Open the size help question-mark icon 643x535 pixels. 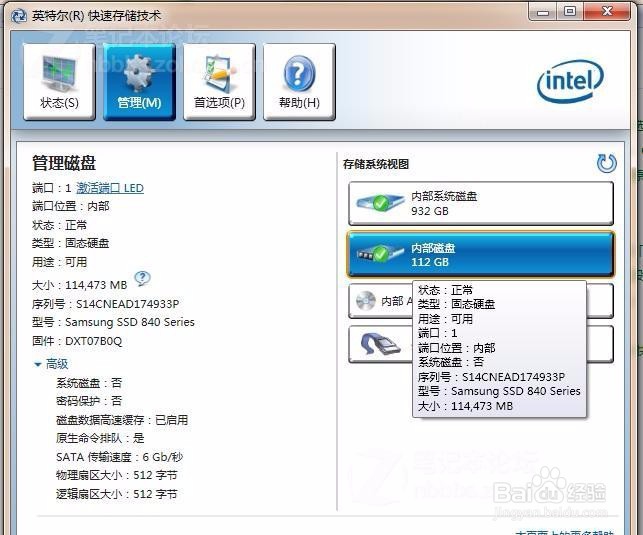(142, 278)
